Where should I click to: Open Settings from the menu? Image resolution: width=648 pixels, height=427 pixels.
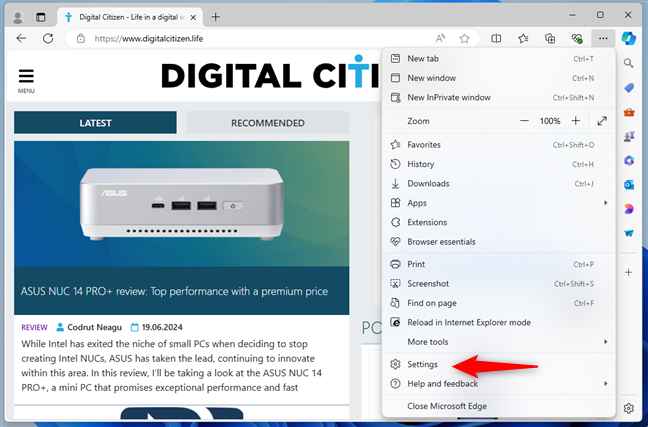click(x=498, y=364)
